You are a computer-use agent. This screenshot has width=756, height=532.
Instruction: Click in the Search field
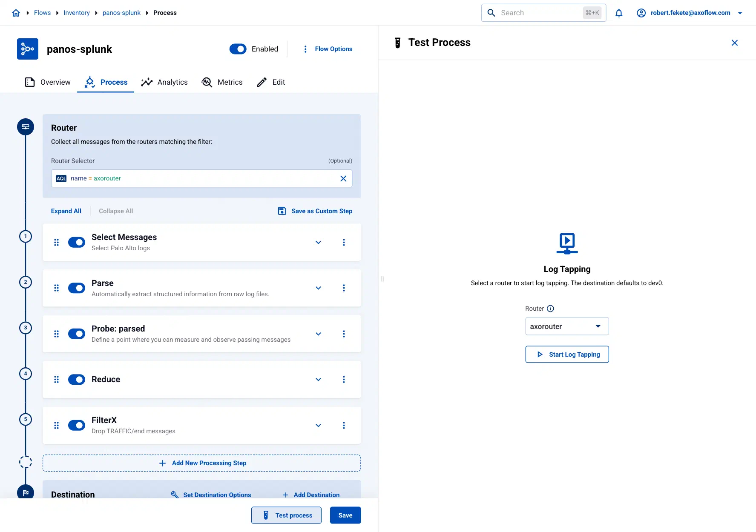click(543, 13)
